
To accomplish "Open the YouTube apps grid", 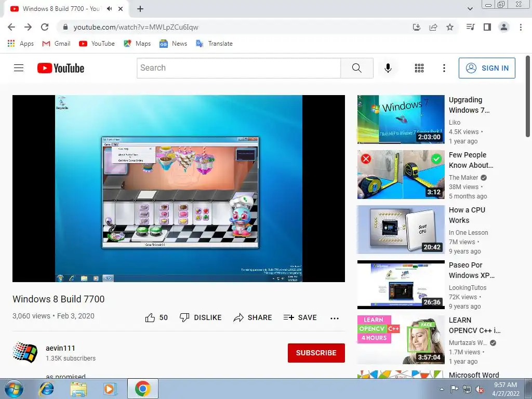I will pyautogui.click(x=419, y=68).
